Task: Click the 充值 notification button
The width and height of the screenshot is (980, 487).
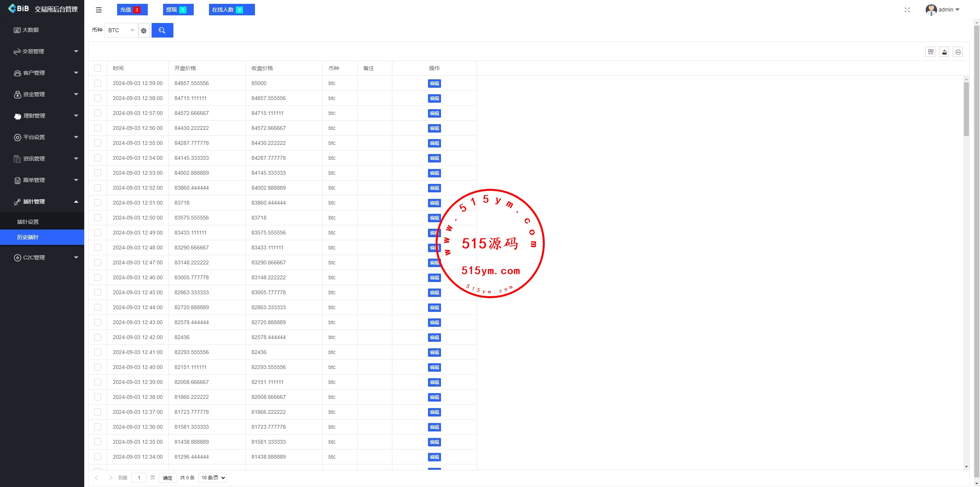Action: pos(132,10)
